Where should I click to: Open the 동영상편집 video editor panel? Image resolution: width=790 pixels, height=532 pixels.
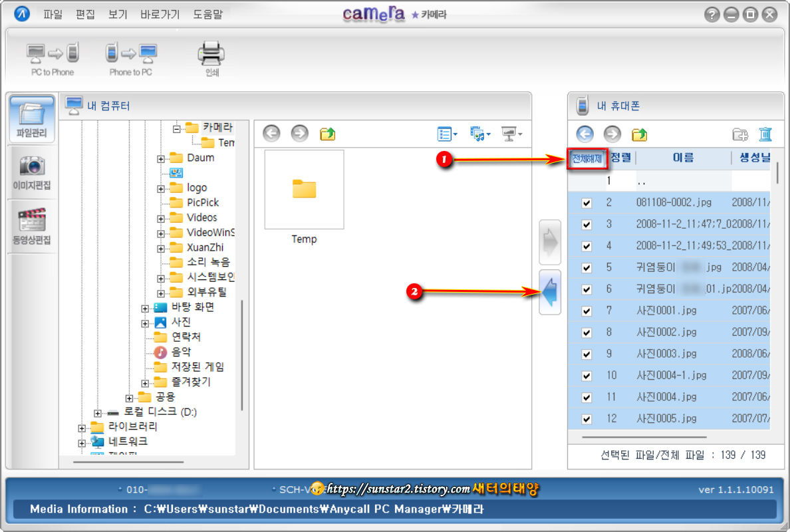[32, 226]
